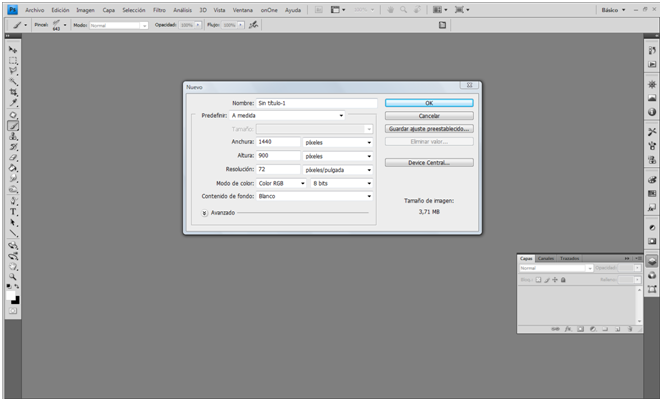Switch to the Canales tab
This screenshot has height=401, width=662.
(x=547, y=258)
